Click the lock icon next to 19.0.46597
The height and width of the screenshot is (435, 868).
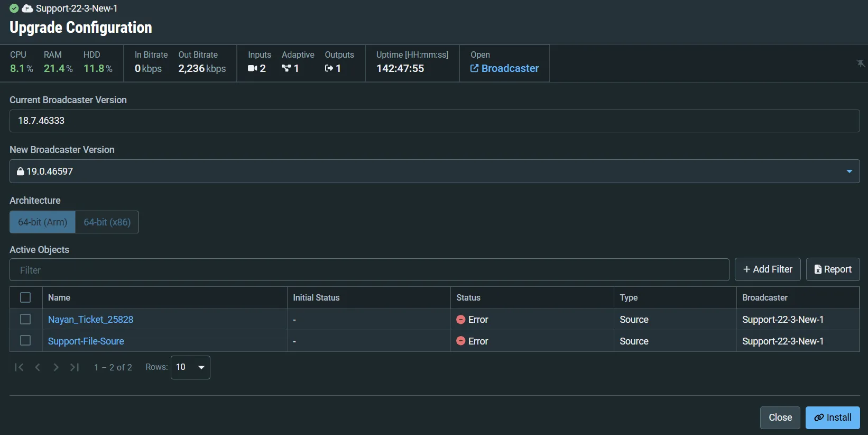21,171
